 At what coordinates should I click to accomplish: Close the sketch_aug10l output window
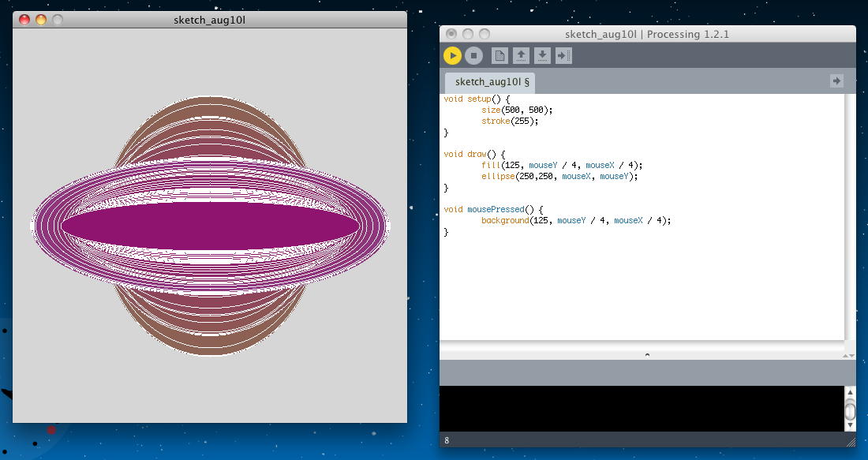click(24, 20)
